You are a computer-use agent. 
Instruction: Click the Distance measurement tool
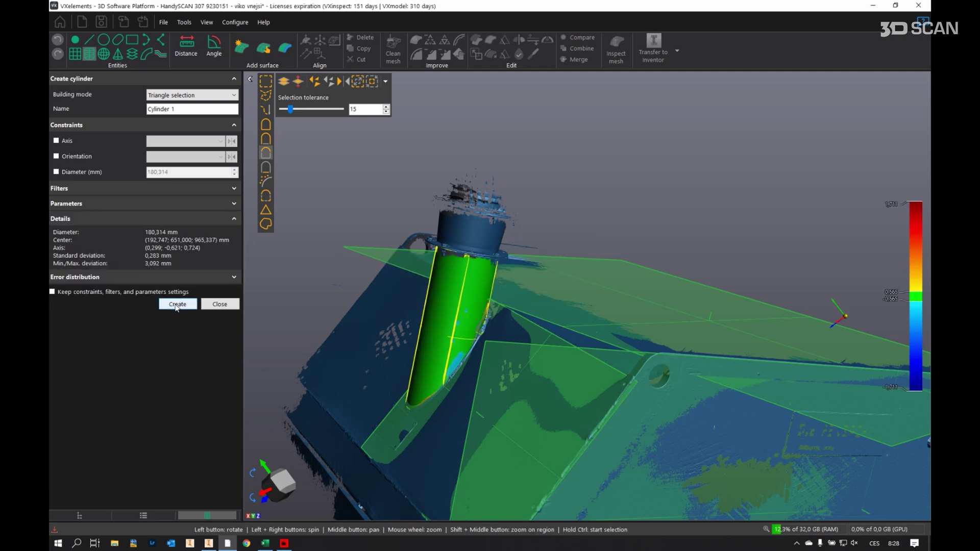(186, 46)
